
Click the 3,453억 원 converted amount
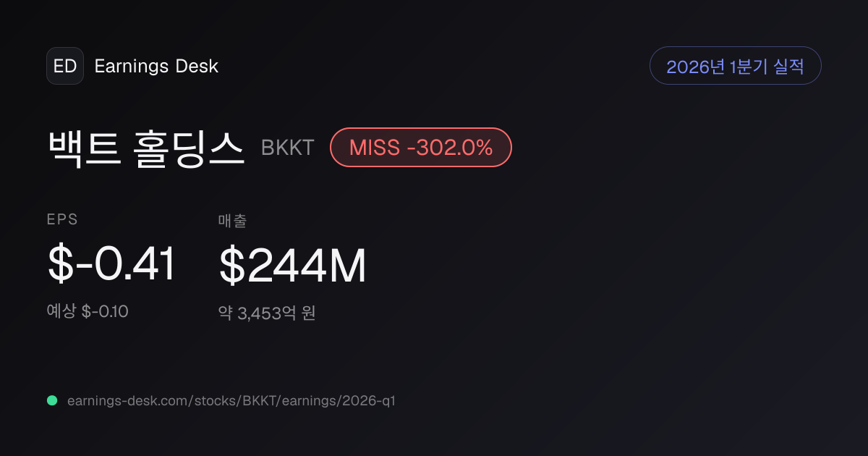click(x=276, y=313)
